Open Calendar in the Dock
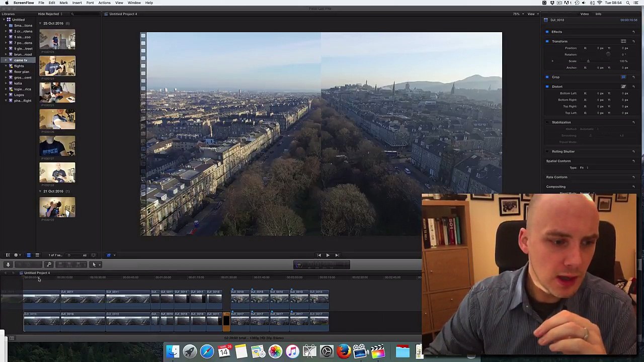The image size is (644, 362). (224, 351)
